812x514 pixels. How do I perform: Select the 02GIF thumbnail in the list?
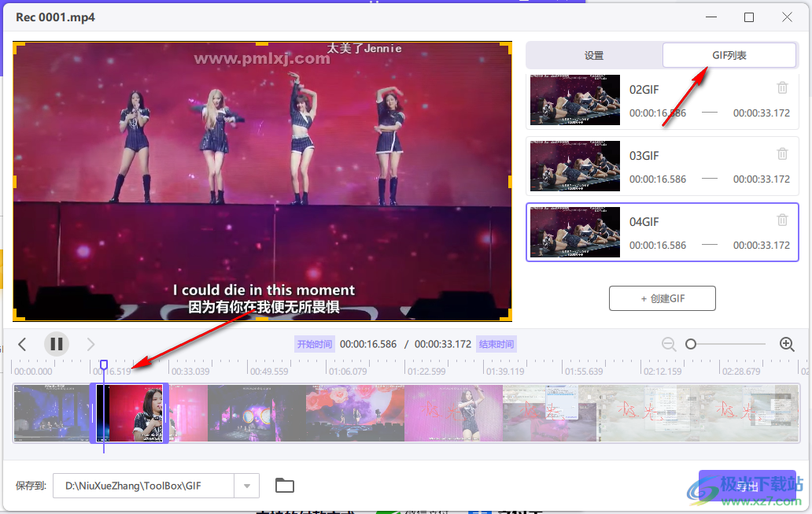575,99
